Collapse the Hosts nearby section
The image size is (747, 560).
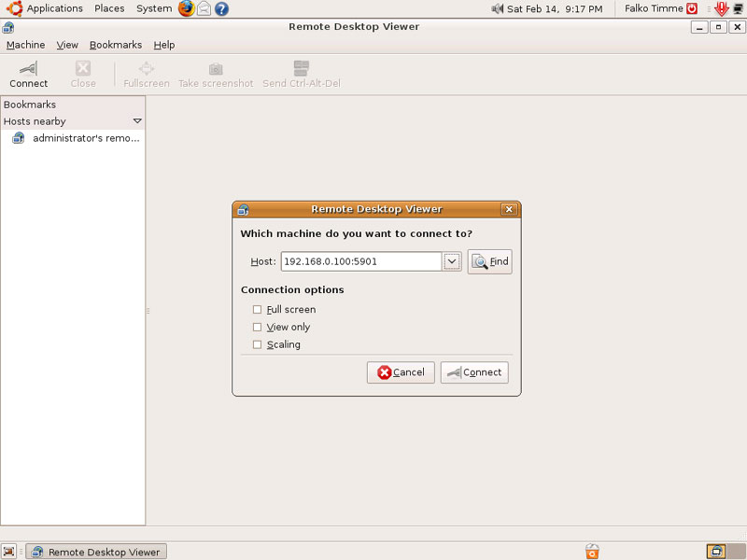coord(137,121)
